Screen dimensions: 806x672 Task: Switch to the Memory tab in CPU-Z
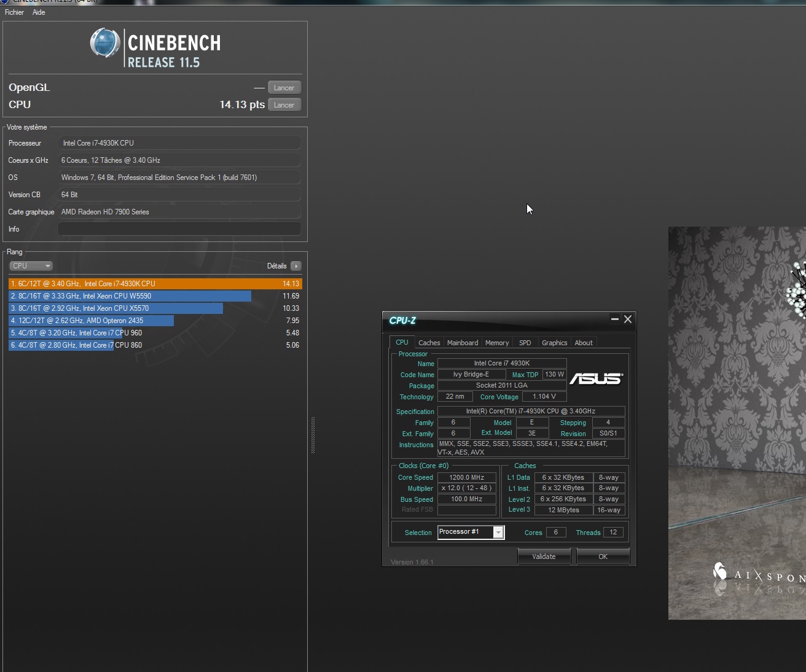coord(497,343)
